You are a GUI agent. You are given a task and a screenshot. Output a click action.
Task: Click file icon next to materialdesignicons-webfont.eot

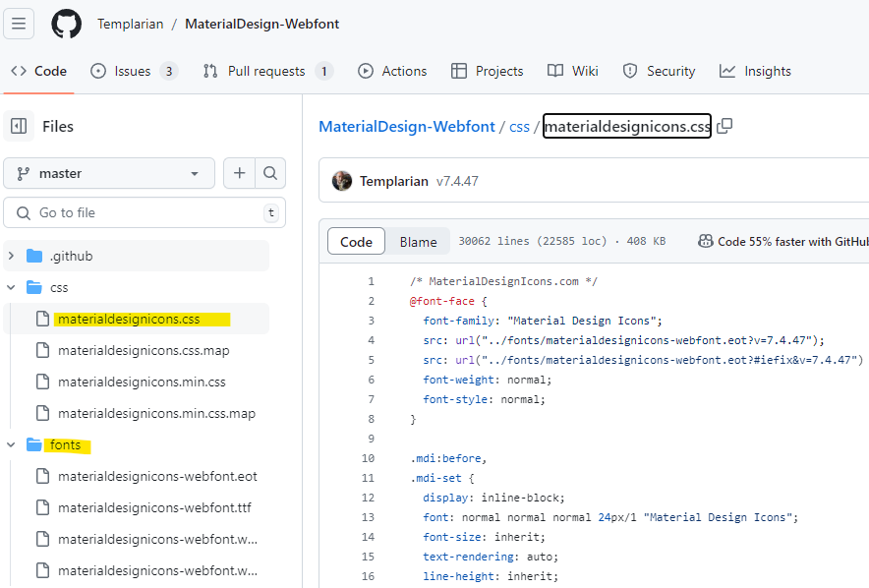42,477
